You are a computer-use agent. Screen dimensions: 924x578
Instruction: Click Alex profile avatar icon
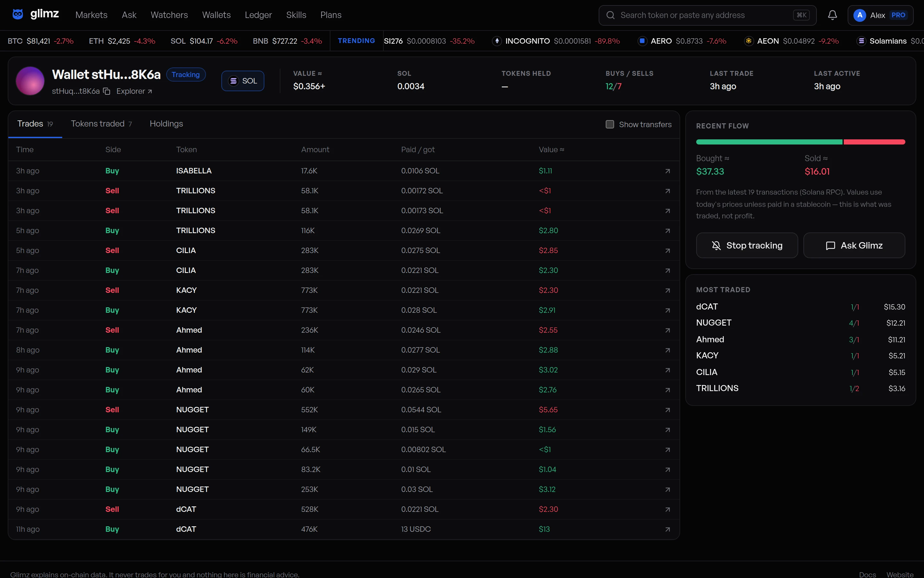[860, 15]
